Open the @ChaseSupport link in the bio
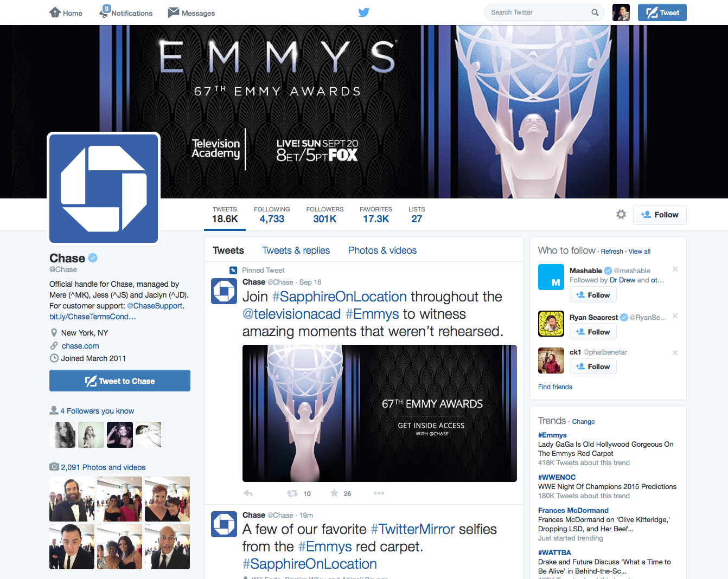This screenshot has width=728, height=579. [x=155, y=306]
